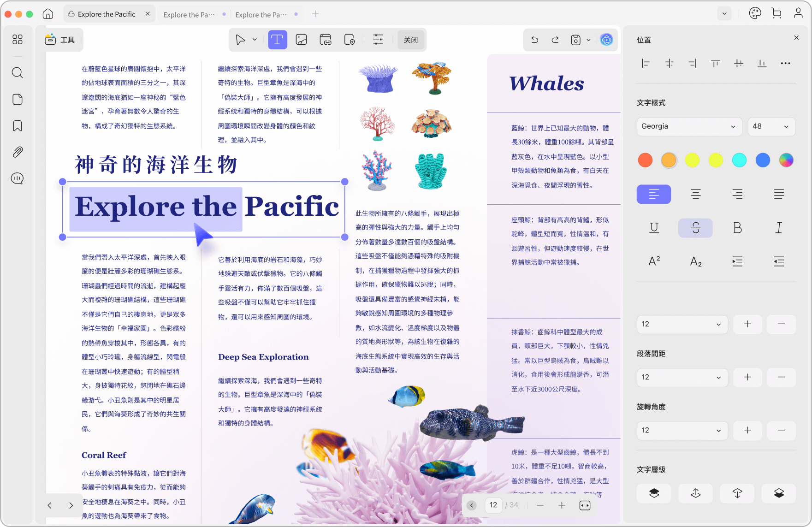Toggle bold formatting

point(737,228)
